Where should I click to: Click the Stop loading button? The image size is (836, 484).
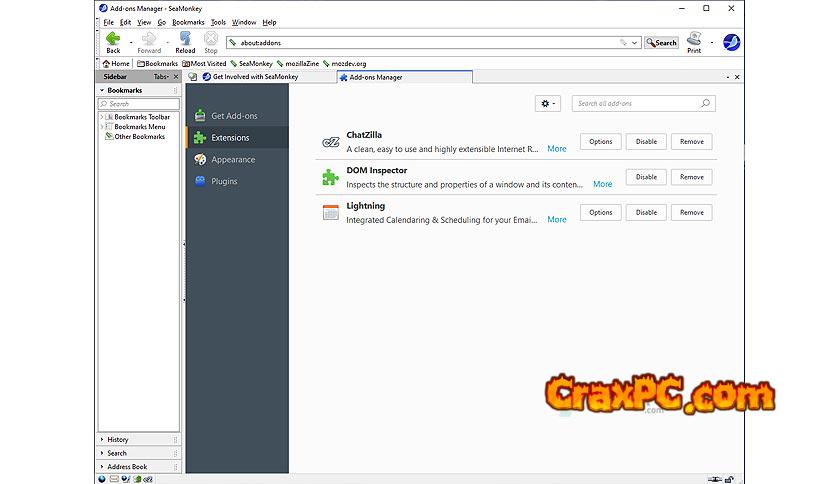[211, 42]
